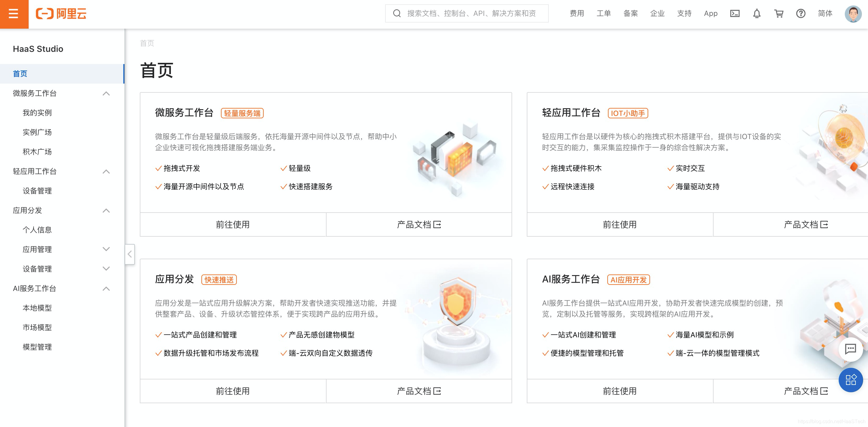Open 产品文档 for AI服务工作台
Image resolution: width=868 pixels, height=427 pixels.
point(806,391)
